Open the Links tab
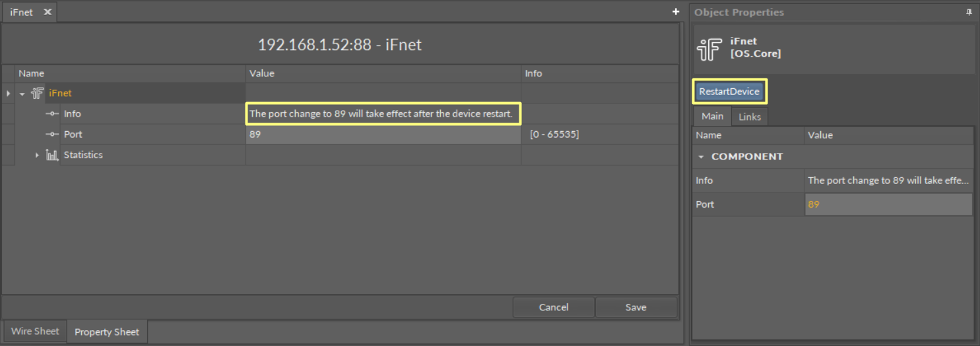The width and height of the screenshot is (980, 346). [750, 117]
